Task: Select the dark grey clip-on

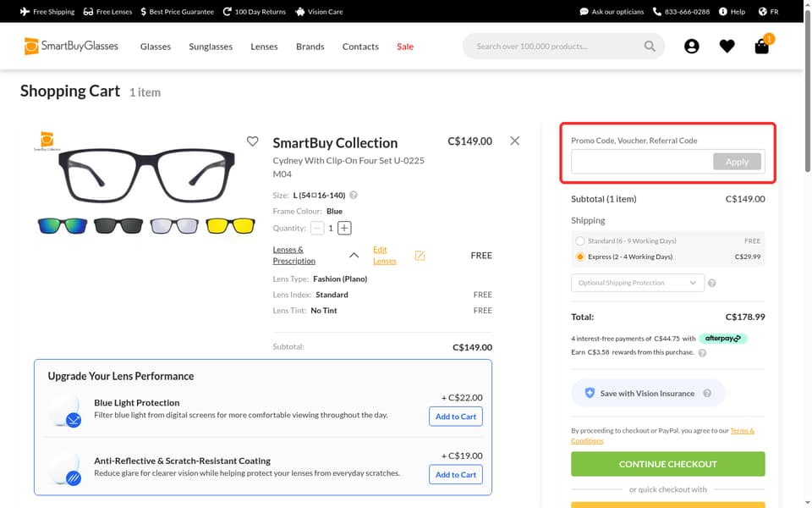Action: 118,226
